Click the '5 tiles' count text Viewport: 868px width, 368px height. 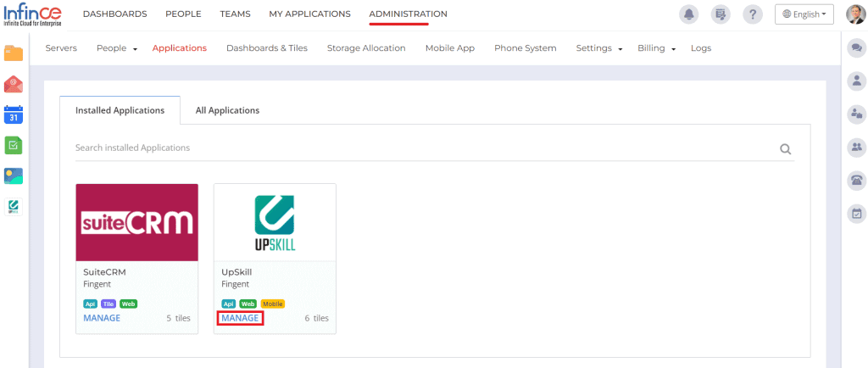point(178,318)
